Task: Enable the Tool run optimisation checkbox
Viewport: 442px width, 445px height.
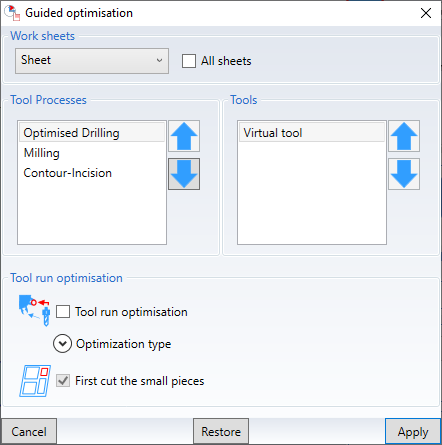Action: 63,312
